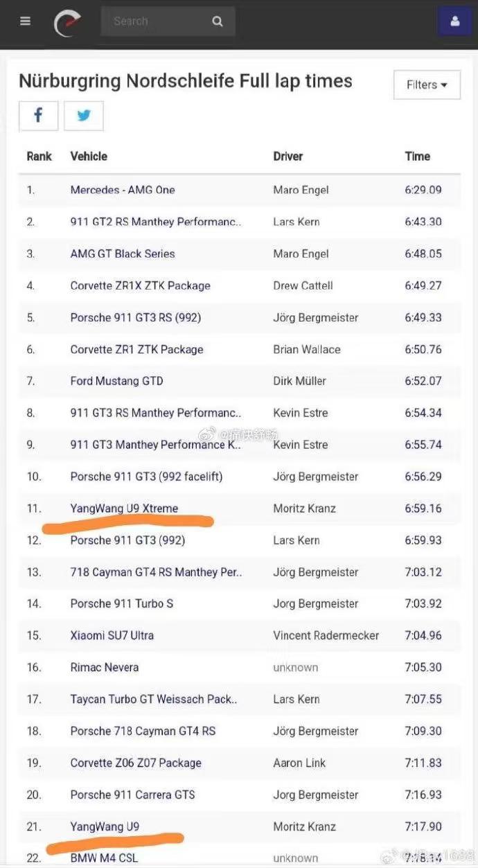This screenshot has height=868, width=478.
Task: Click the Ford Mustang GTD link
Action: coord(116,381)
